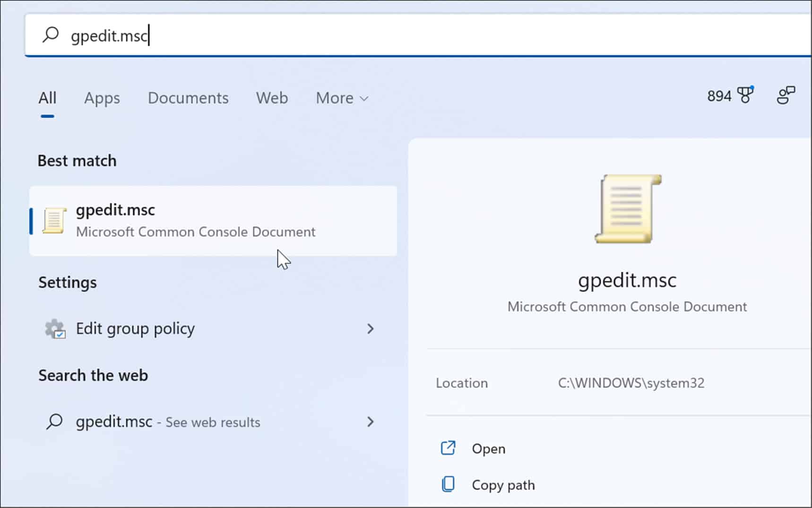Click the Edit group policy gear icon
The image size is (812, 508).
54,329
